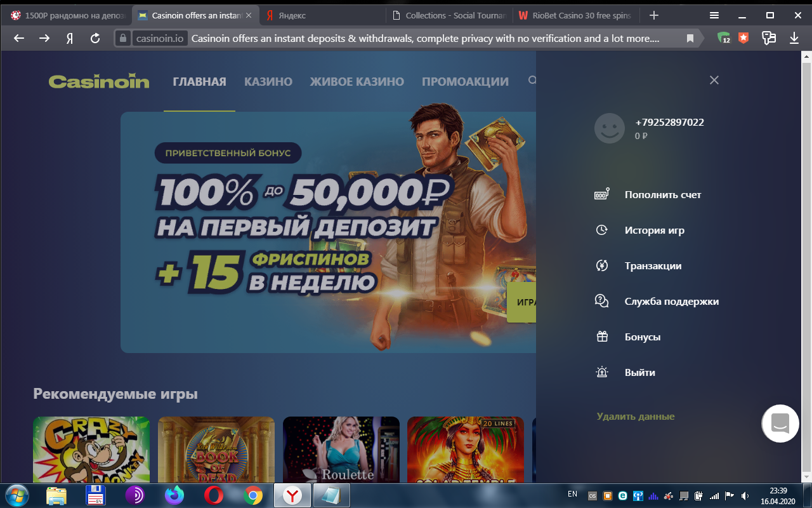Click the Пополнить счет deposit icon
Screen dimensions: 812x508
[x=601, y=194]
